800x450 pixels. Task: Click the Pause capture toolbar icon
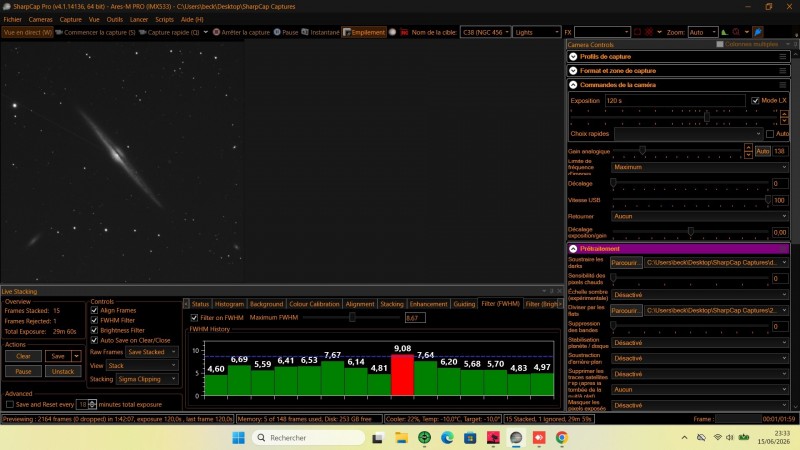click(277, 32)
